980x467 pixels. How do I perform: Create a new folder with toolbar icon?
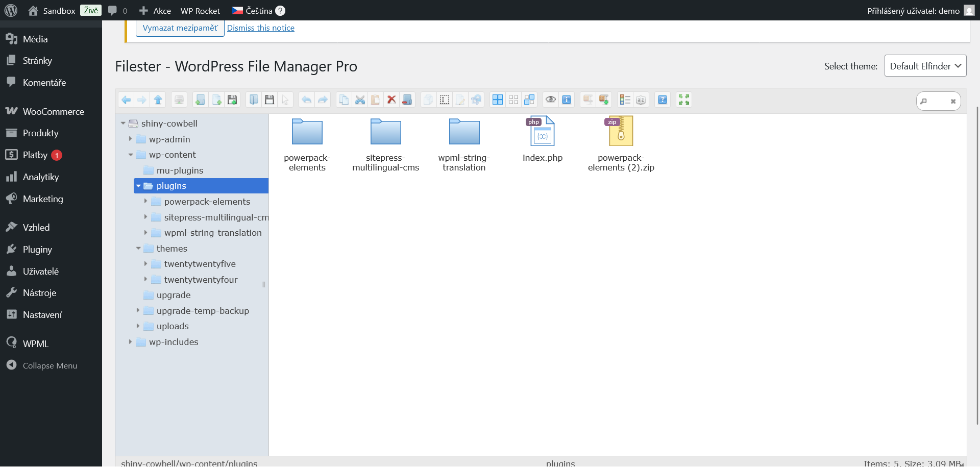tap(201, 100)
